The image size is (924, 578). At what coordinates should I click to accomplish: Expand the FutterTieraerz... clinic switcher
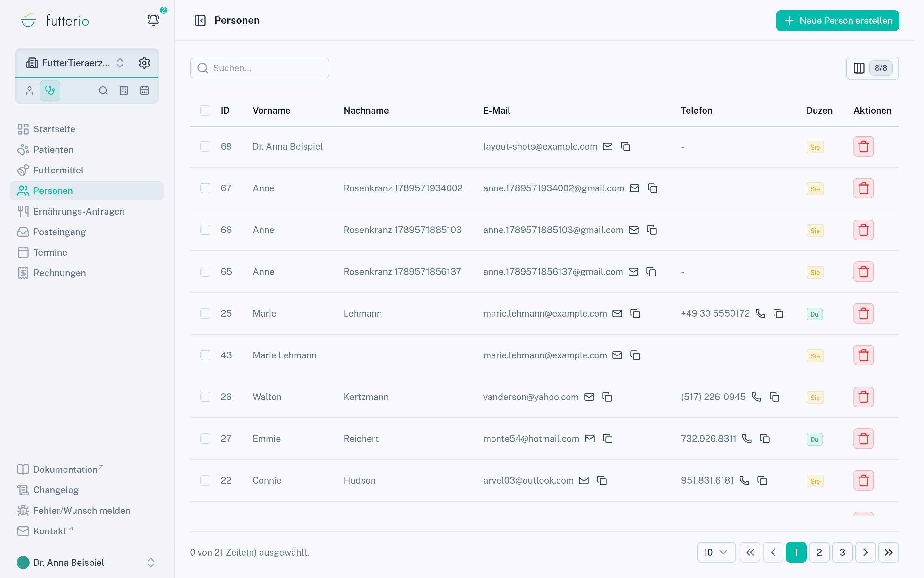75,63
